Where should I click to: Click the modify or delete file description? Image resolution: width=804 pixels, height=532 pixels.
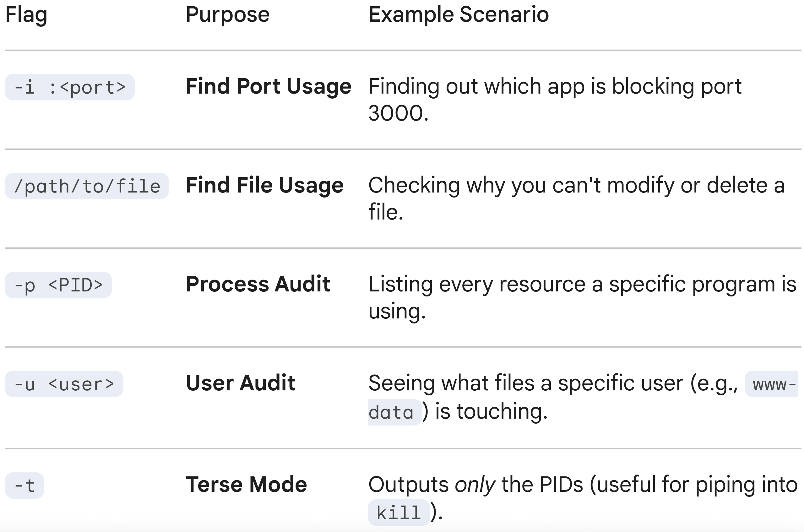[576, 186]
